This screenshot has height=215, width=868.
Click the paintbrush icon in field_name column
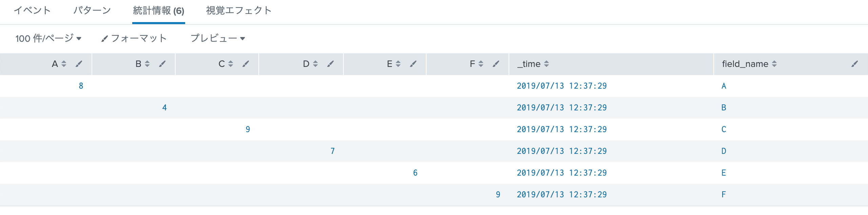tap(855, 64)
